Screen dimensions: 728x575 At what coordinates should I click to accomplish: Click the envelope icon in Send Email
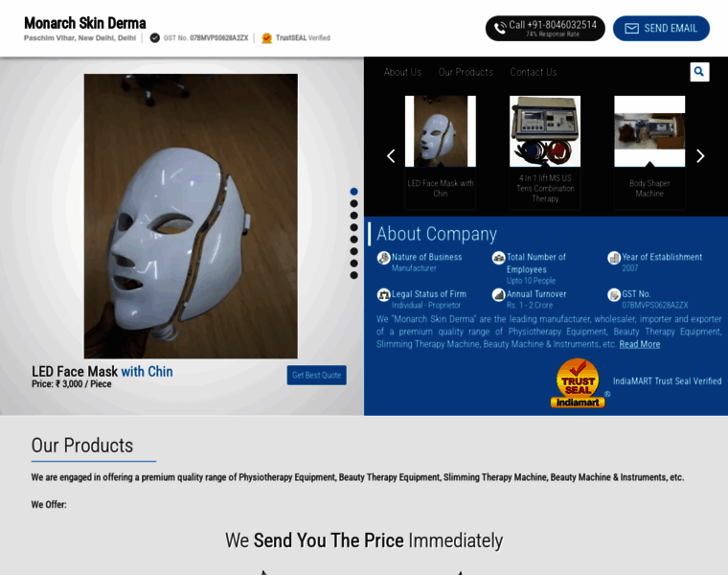click(631, 29)
